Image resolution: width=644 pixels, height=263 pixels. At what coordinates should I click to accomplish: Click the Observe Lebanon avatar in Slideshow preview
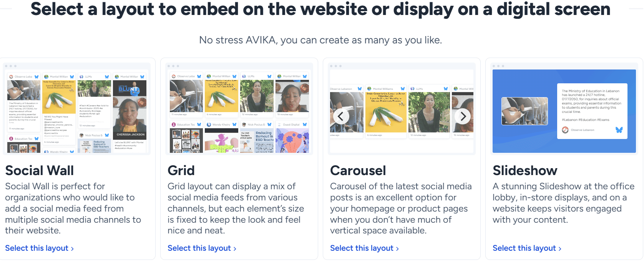(565, 130)
